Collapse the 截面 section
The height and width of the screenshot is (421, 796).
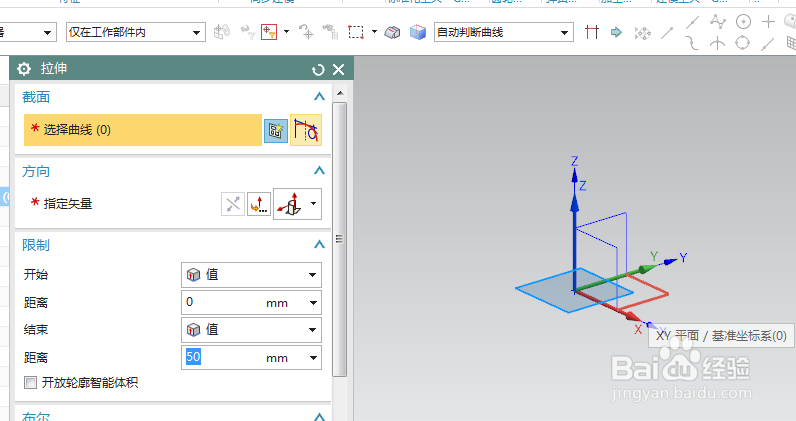click(319, 96)
